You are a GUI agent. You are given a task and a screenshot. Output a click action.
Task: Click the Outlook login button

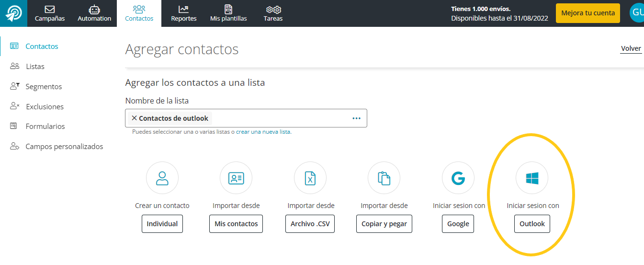532,224
